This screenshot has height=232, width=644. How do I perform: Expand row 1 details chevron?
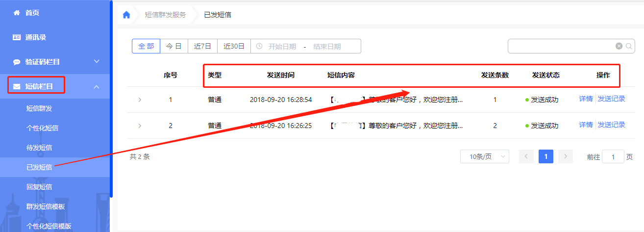click(140, 100)
